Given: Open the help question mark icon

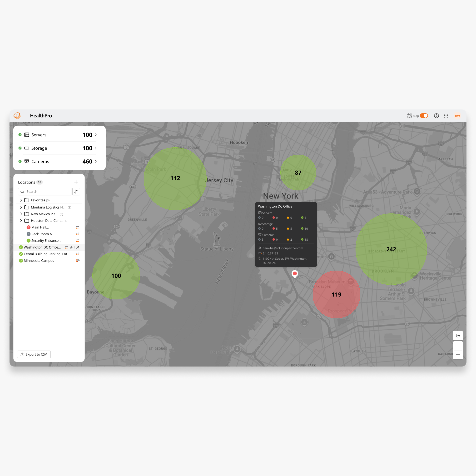Looking at the screenshot, I should coord(436,116).
